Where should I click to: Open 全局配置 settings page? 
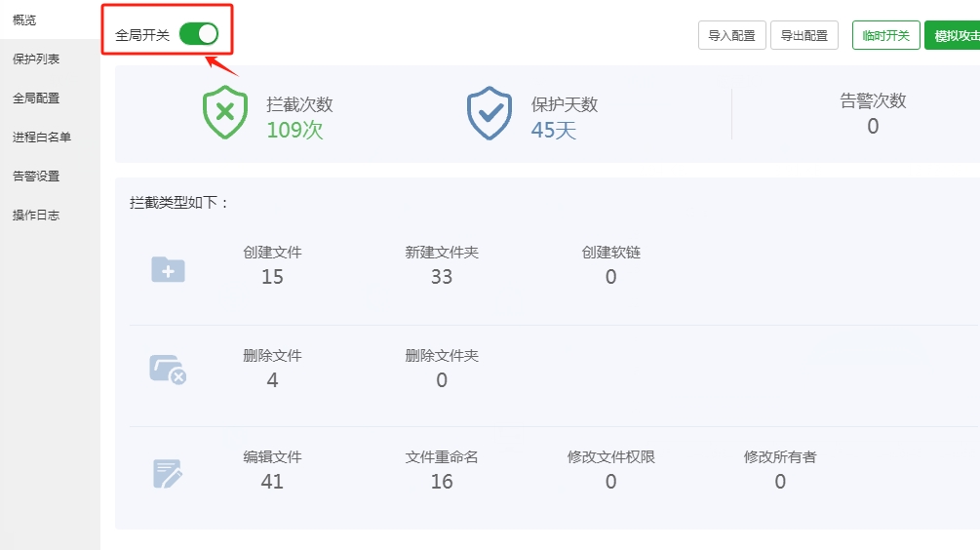point(36,98)
